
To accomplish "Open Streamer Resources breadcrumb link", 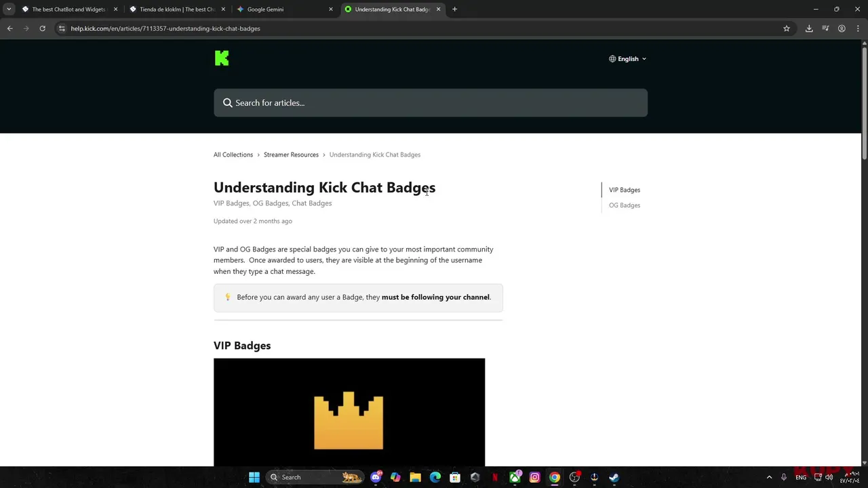I will click(x=291, y=155).
